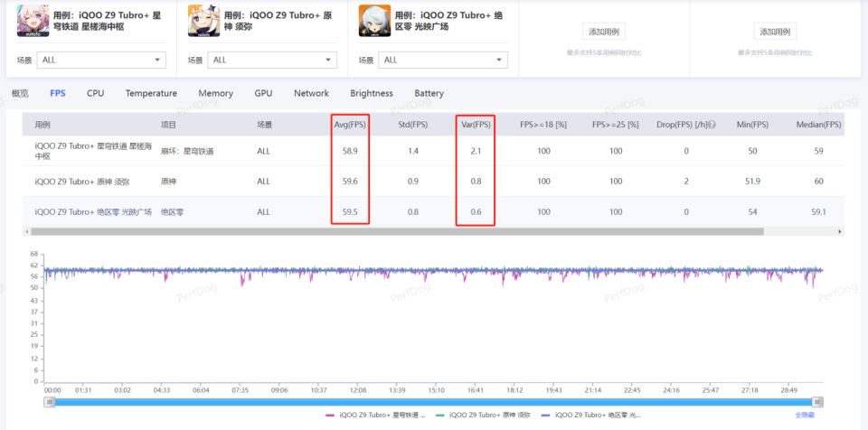Image resolution: width=868 pixels, height=430 pixels.
Task: Toggle the 星穹铁道 series in chart legend
Action: point(376,415)
